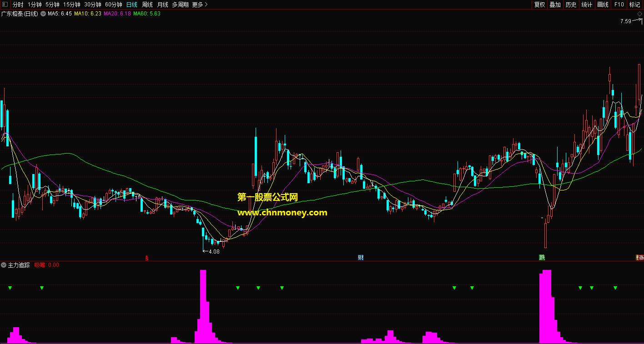Toggle the side panel icon at top-left

point(5,5)
